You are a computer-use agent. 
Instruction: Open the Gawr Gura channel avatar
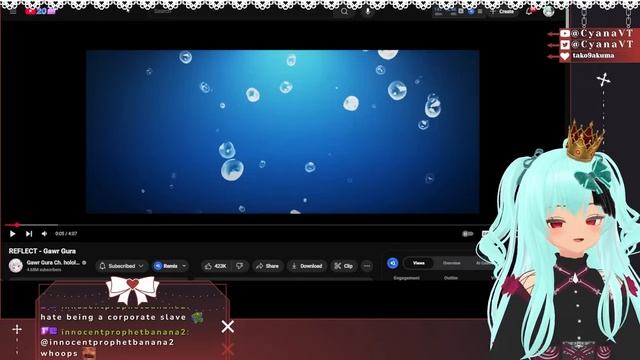(16, 266)
